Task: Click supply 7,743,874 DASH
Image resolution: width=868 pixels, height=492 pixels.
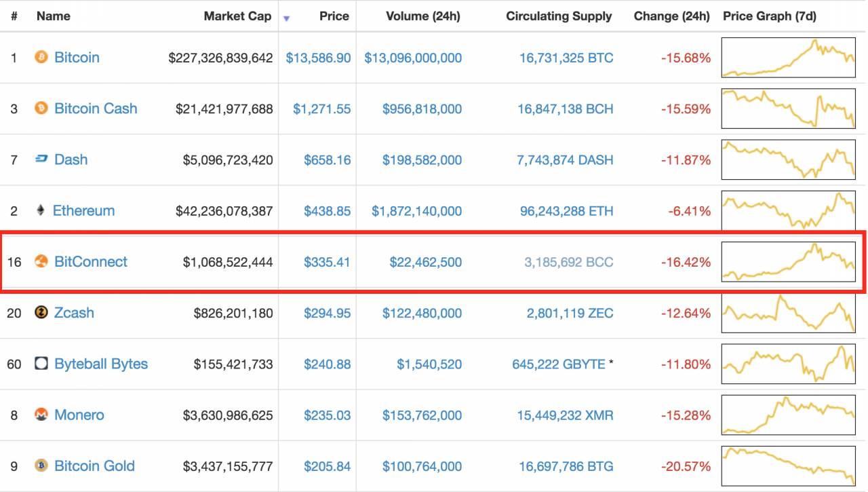Action: 565,160
